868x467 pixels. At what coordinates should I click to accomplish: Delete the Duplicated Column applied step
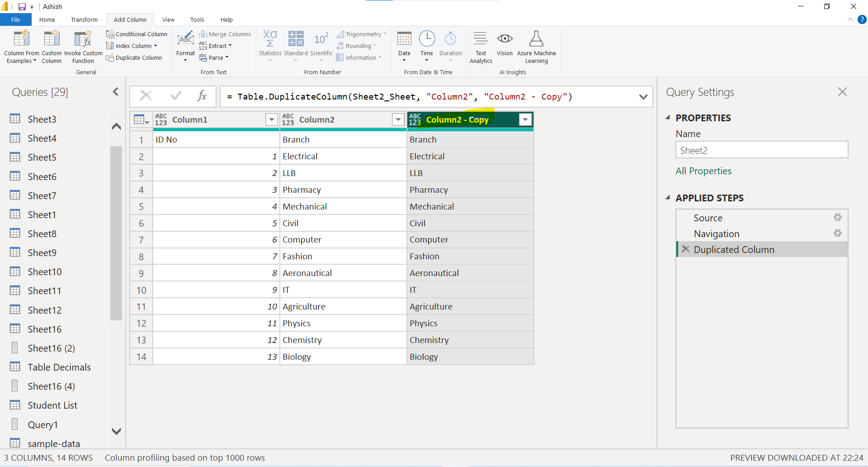685,249
